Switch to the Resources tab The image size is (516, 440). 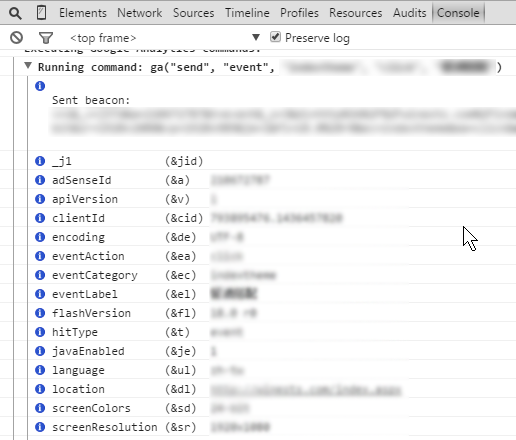355,13
